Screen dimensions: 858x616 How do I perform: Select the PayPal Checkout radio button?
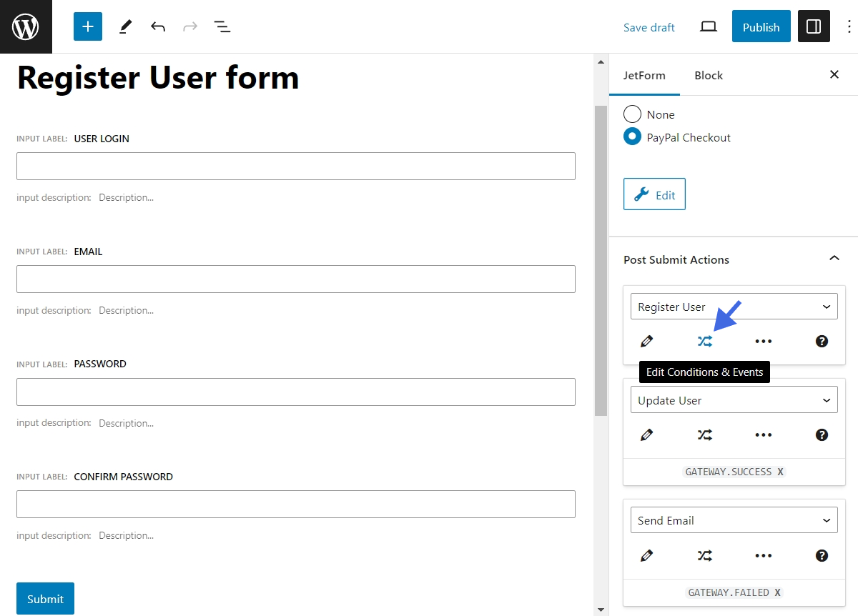coord(632,136)
